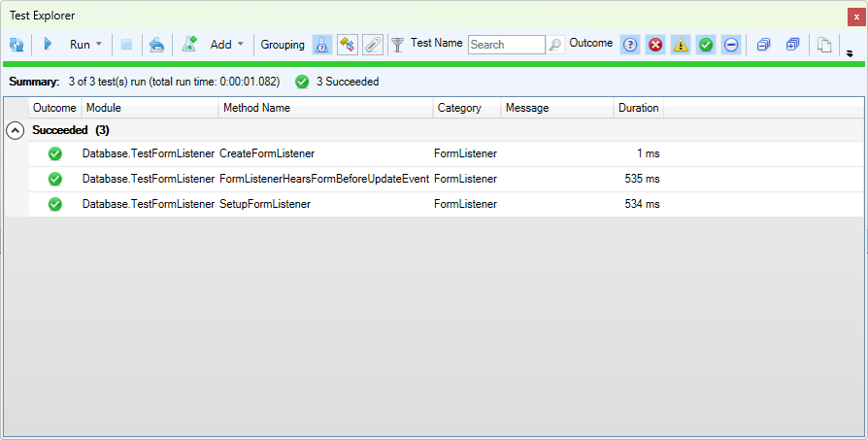This screenshot has width=868, height=440.
Task: Open the toolbar overflow arrow
Action: tap(850, 53)
